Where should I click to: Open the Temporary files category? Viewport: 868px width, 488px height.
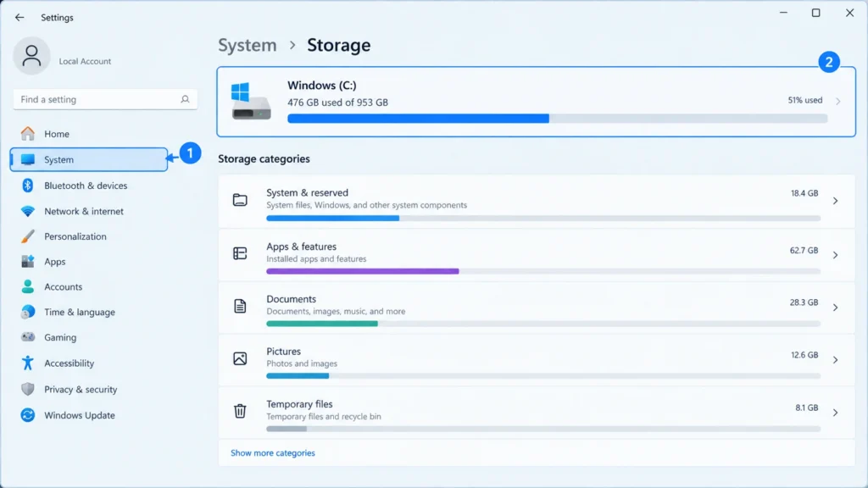coord(537,413)
